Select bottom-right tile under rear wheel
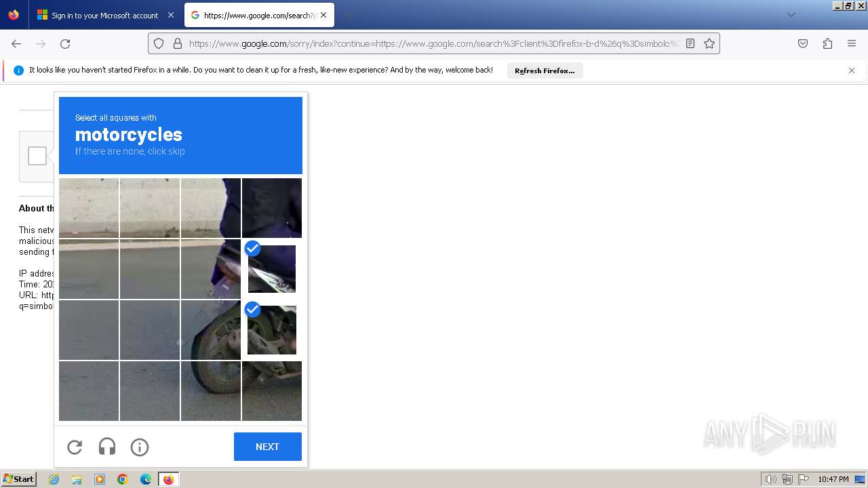This screenshot has height=488, width=868. coord(272,391)
